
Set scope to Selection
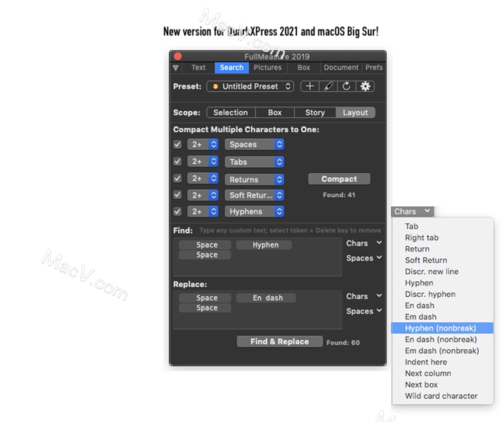(x=231, y=112)
